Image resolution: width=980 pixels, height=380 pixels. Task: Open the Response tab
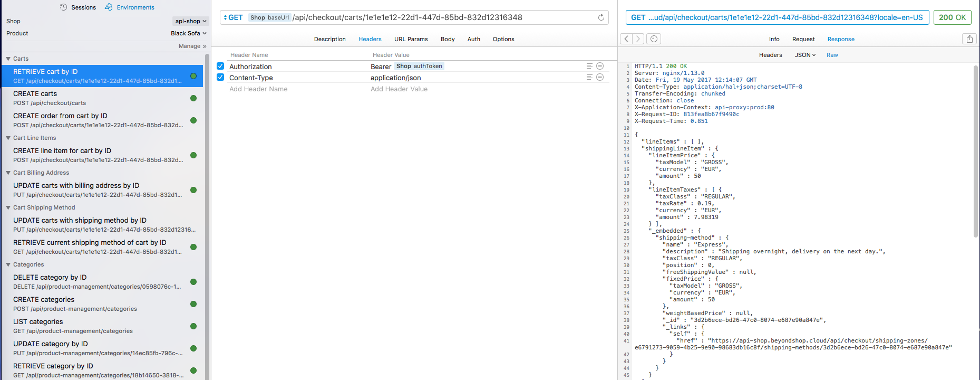pos(841,39)
